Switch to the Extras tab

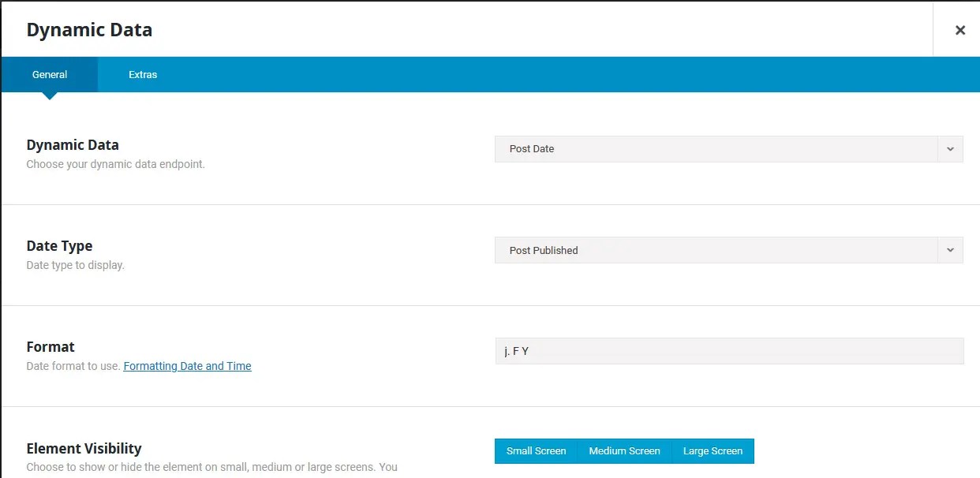click(x=142, y=74)
